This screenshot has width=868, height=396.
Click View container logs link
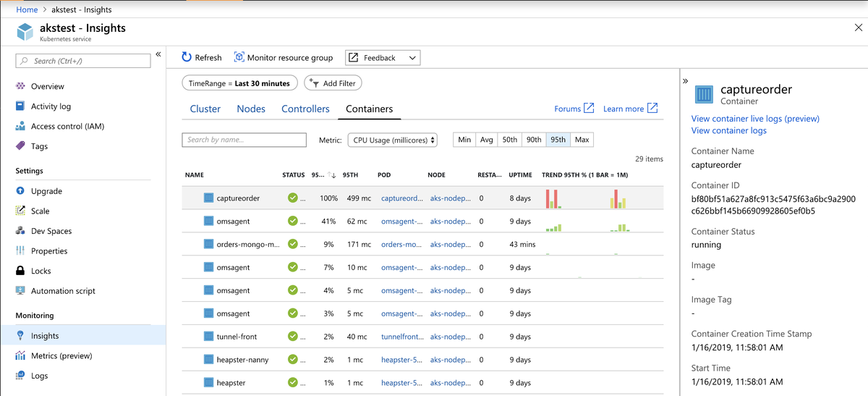point(728,130)
